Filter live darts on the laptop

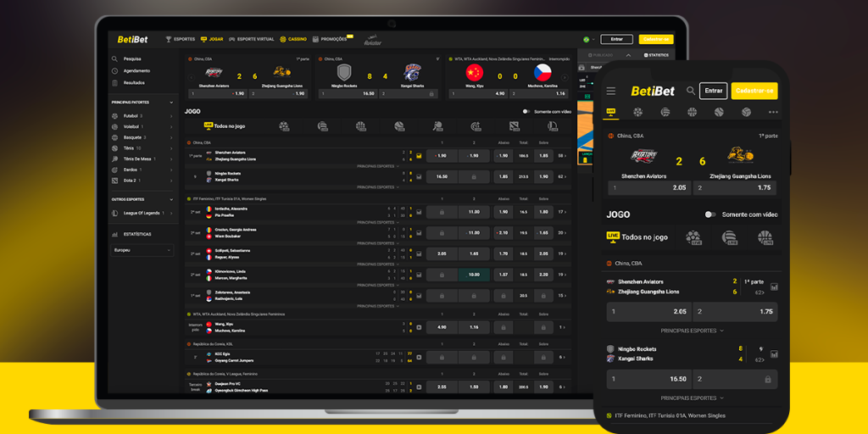click(x=476, y=126)
